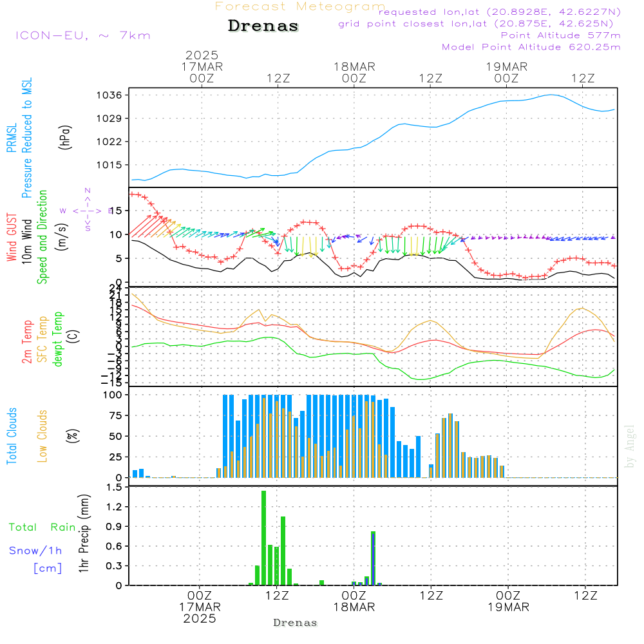Click the '(%)' cloud unit label
Image resolution: width=644 pixels, height=644 pixels.
tap(72, 436)
